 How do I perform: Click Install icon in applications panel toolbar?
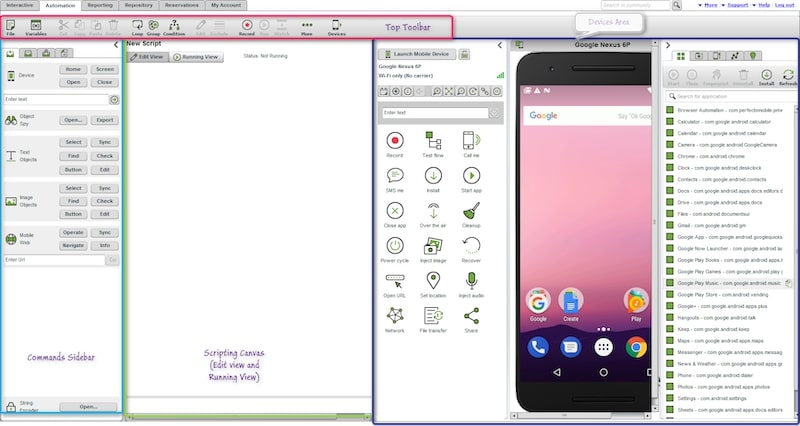pos(766,78)
